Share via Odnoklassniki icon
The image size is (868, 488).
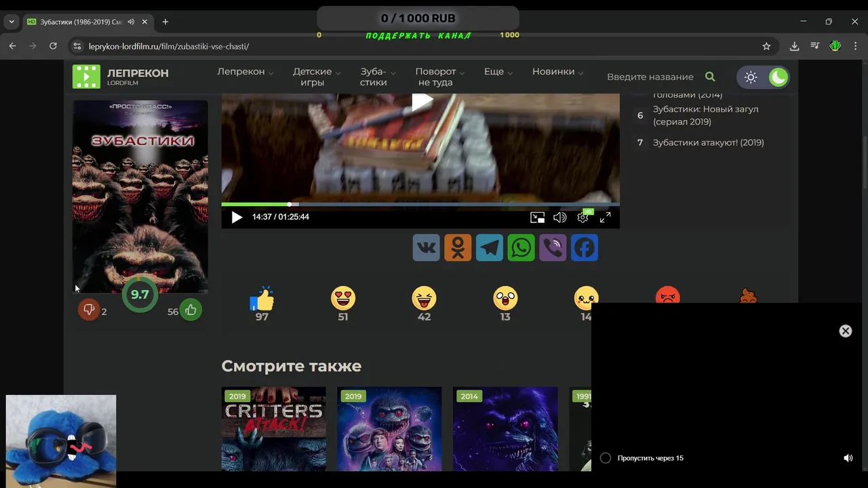click(458, 248)
